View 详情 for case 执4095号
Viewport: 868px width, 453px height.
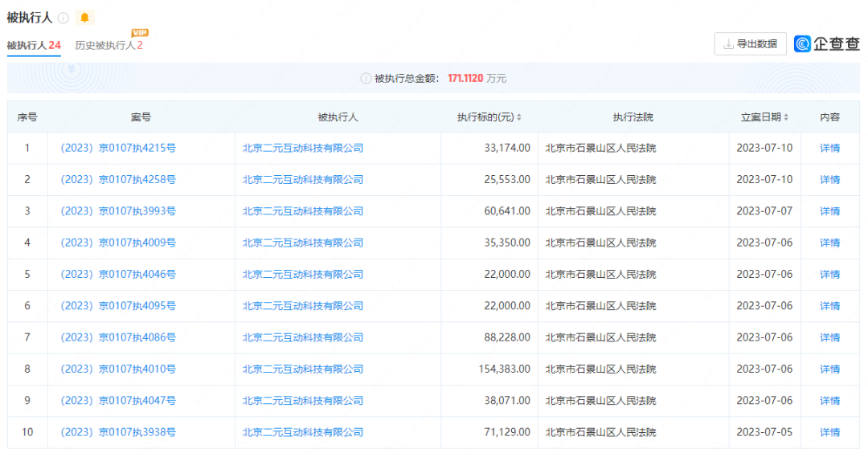(x=829, y=306)
